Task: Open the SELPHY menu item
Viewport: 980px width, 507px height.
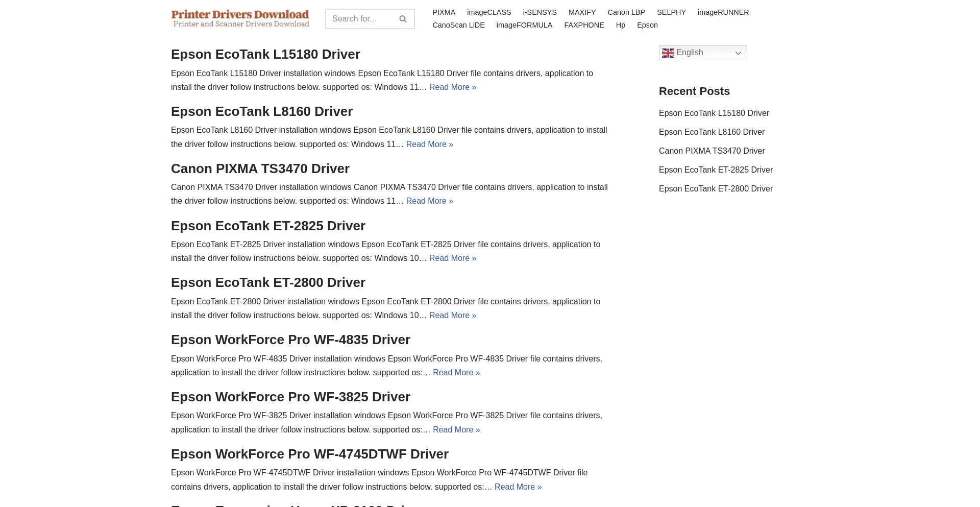Action: [671, 12]
